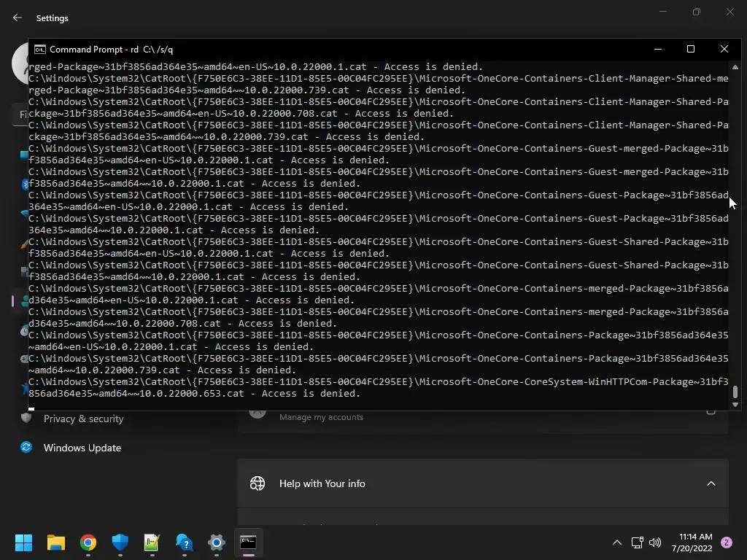
Task: Show hidden system tray icons
Action: [617, 542]
